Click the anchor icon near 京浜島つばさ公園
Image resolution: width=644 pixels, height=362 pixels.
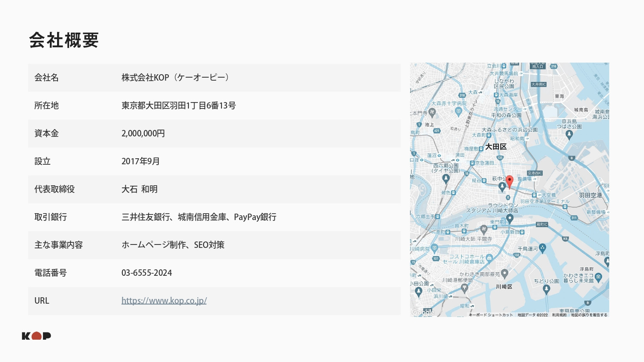(570, 133)
